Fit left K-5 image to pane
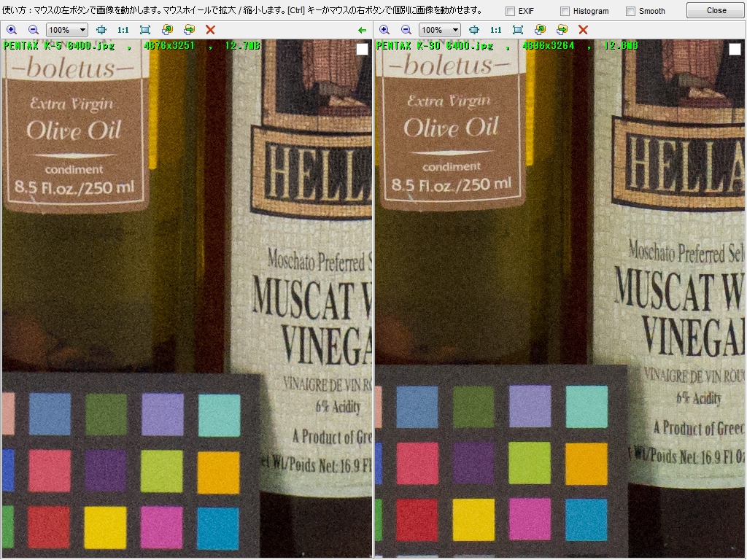Screen dimensions: 747x560 145,30
